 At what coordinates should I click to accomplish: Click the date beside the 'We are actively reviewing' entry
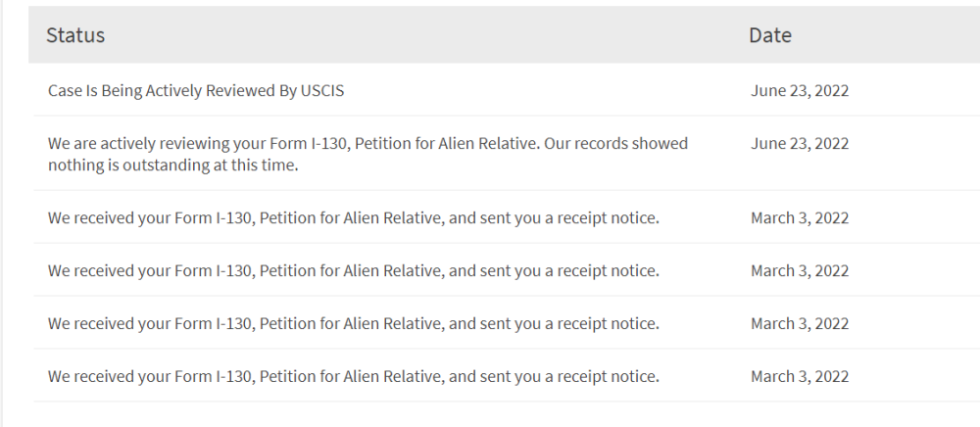(800, 144)
